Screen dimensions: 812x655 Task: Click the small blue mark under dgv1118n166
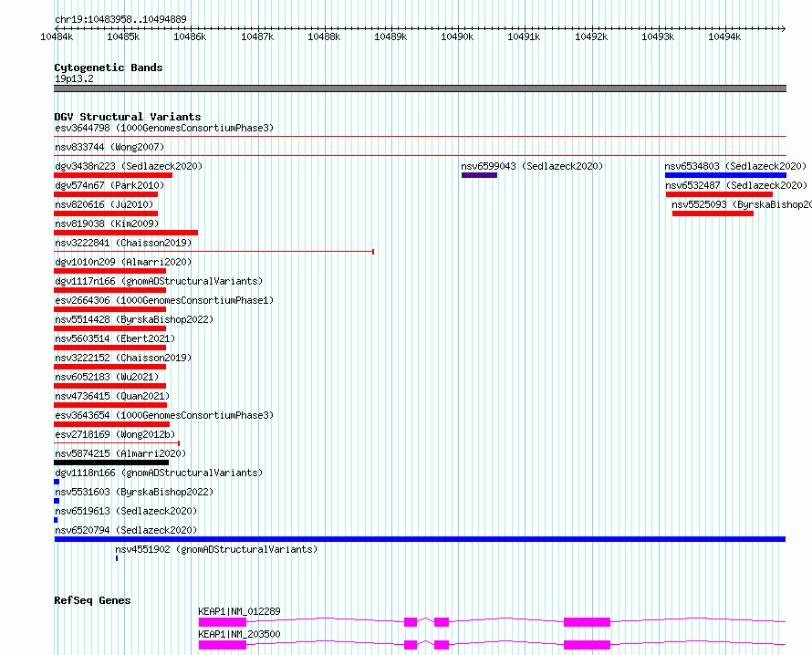[x=57, y=482]
